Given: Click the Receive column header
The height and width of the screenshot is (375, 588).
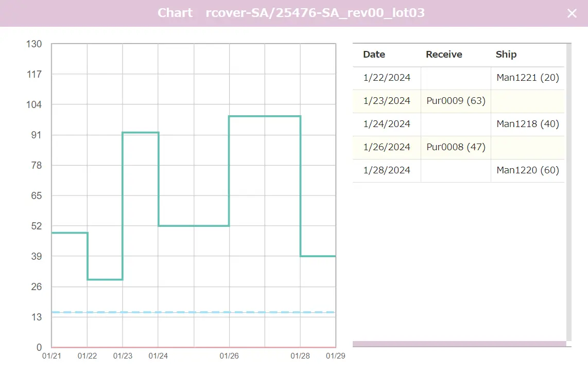Looking at the screenshot, I should [444, 55].
